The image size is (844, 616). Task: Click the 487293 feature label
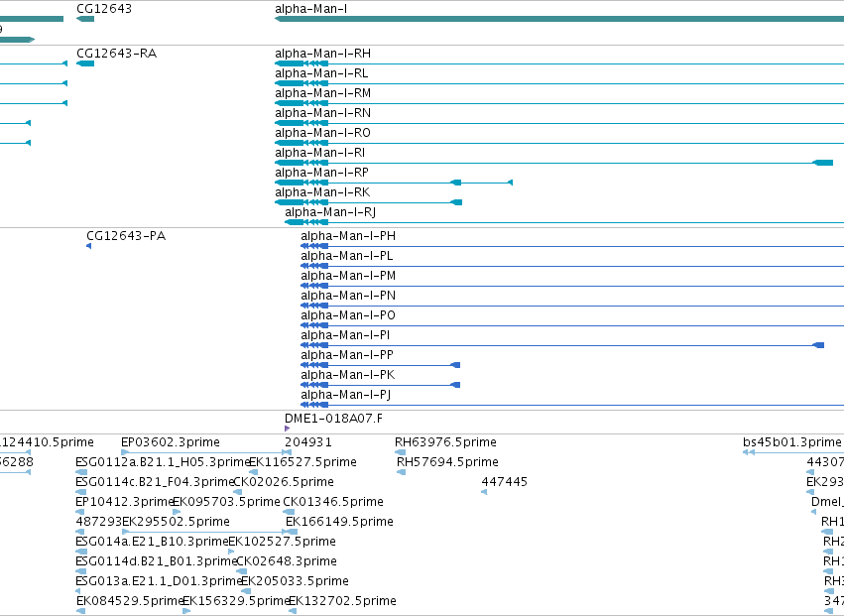pos(99,522)
